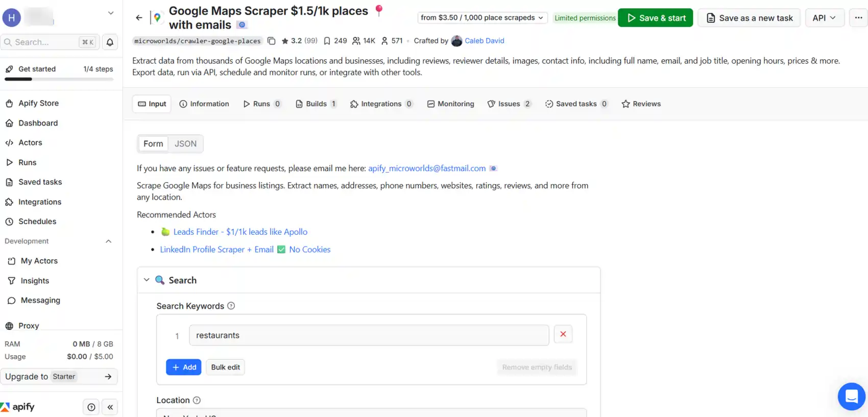Open the Monitoring tab
This screenshot has height=417, width=868.
click(x=451, y=104)
